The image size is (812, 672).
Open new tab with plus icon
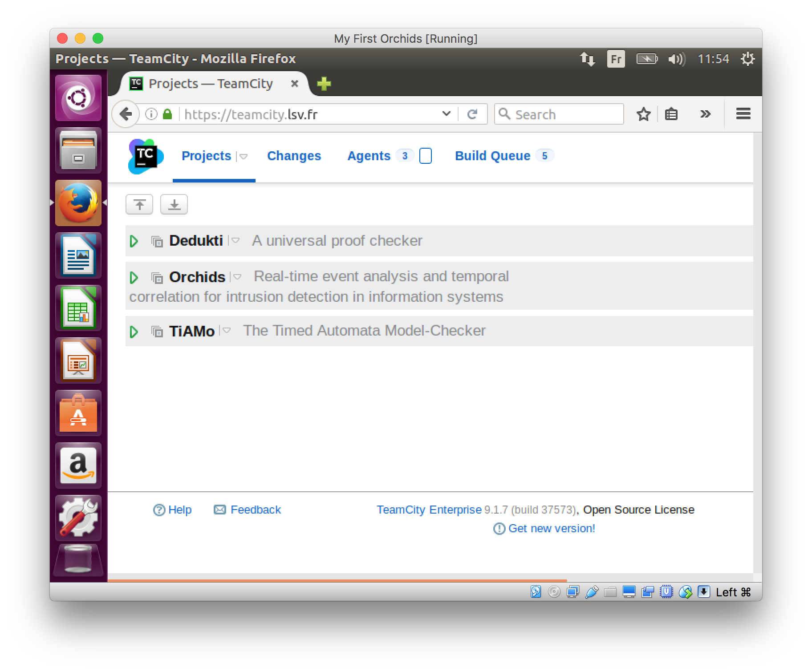(x=324, y=84)
